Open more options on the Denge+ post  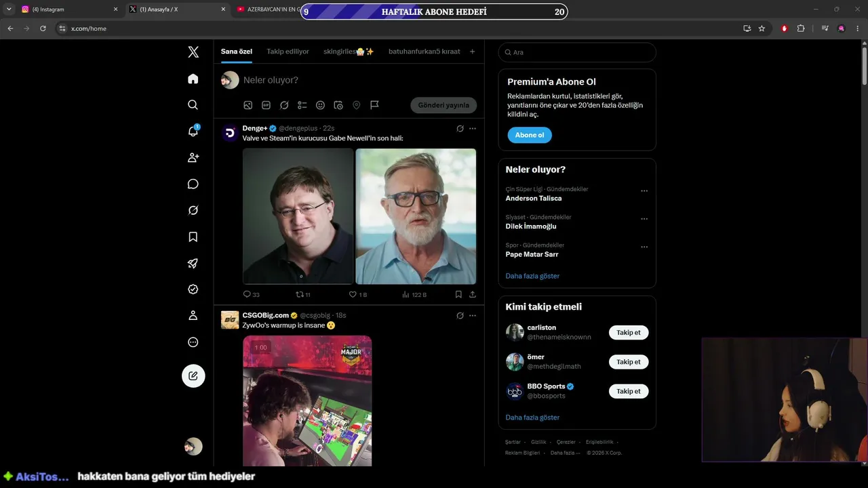[473, 128]
